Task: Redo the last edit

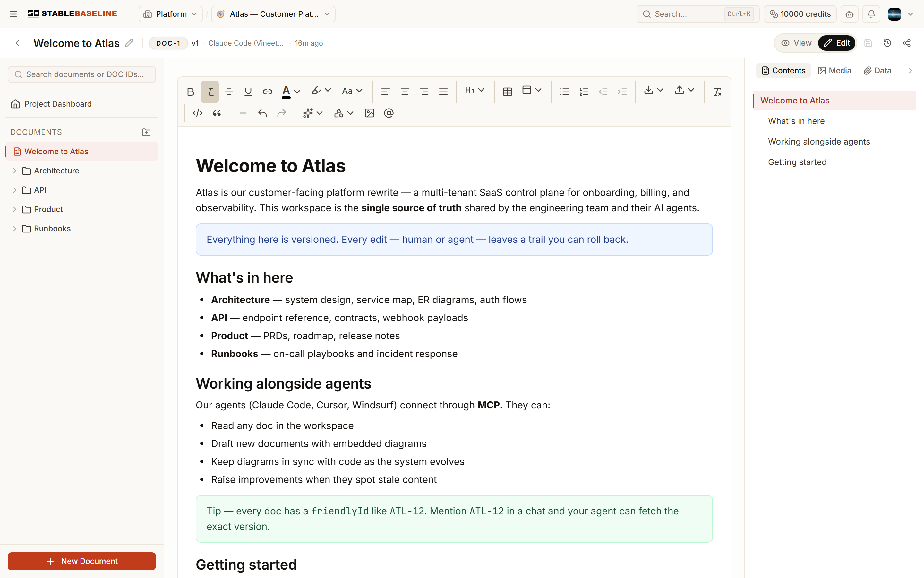Action: (x=281, y=113)
